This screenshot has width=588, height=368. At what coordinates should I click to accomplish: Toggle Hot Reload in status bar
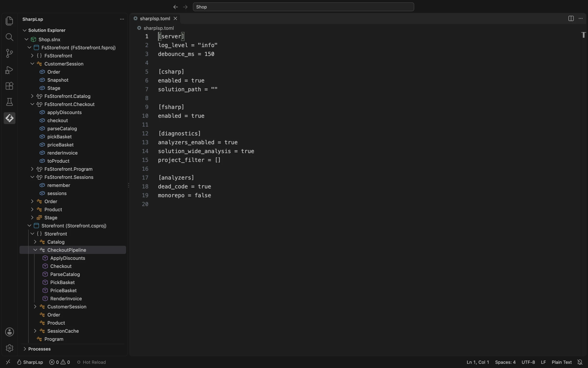pos(91,362)
